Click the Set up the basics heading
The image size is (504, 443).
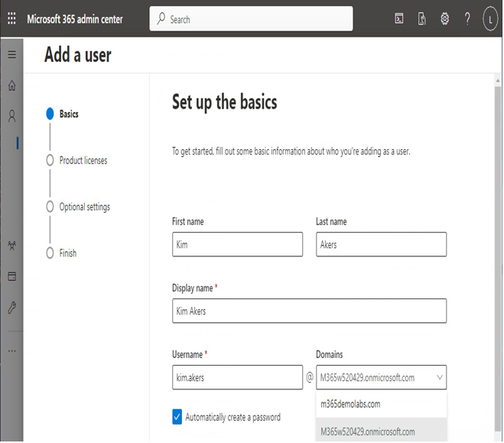[225, 103]
